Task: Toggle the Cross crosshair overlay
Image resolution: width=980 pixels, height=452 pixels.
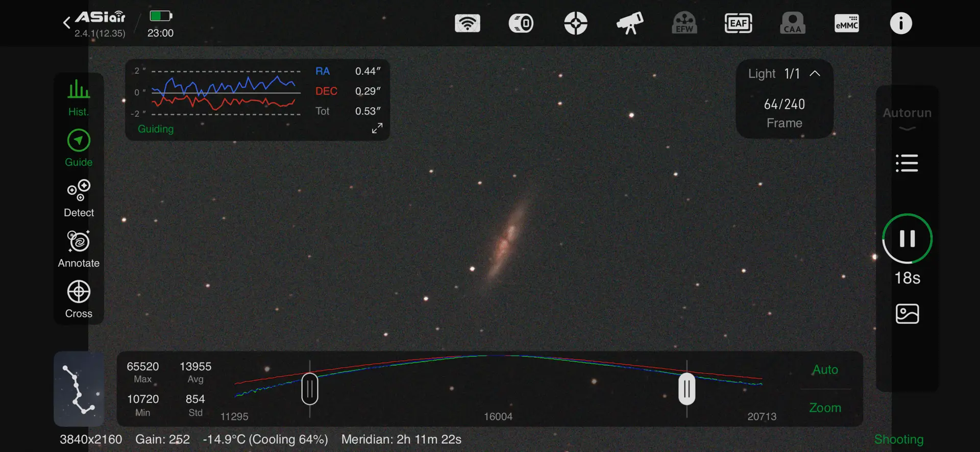Action: coord(79,299)
